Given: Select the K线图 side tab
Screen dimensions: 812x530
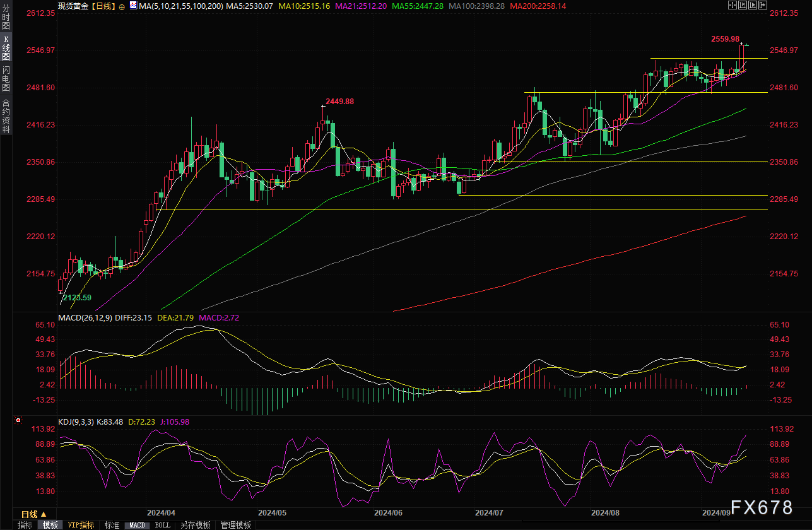Looking at the screenshot, I should (6, 48).
